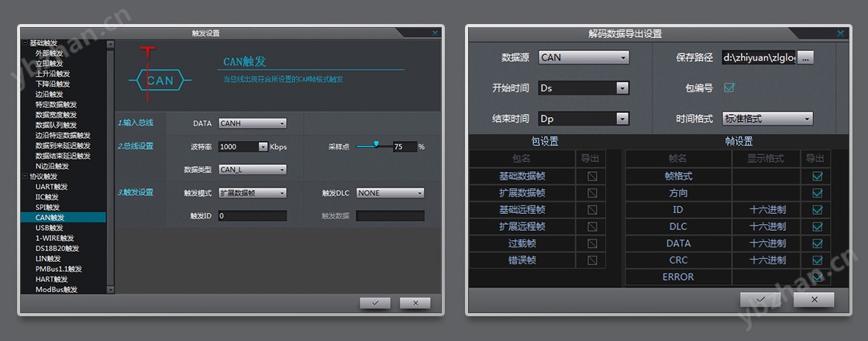This screenshot has height=341, width=868.
Task: Click the 波特率 dropdown arrow button
Action: click(263, 146)
